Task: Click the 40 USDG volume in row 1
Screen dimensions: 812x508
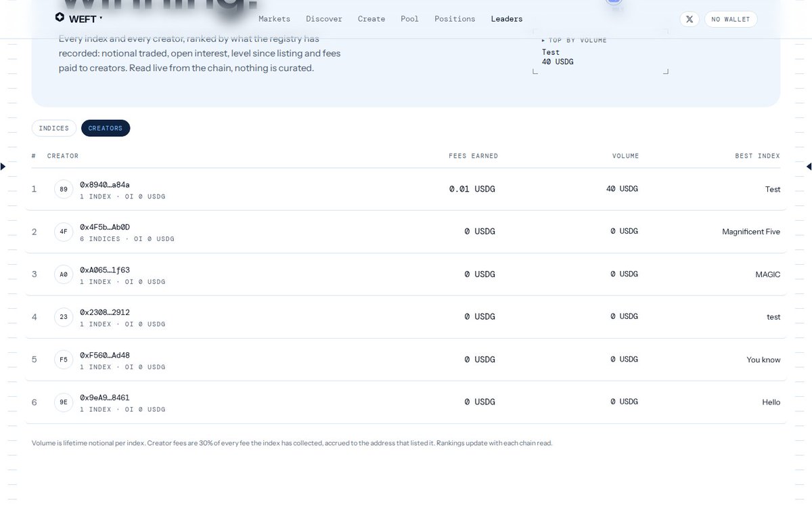Action: click(622, 189)
